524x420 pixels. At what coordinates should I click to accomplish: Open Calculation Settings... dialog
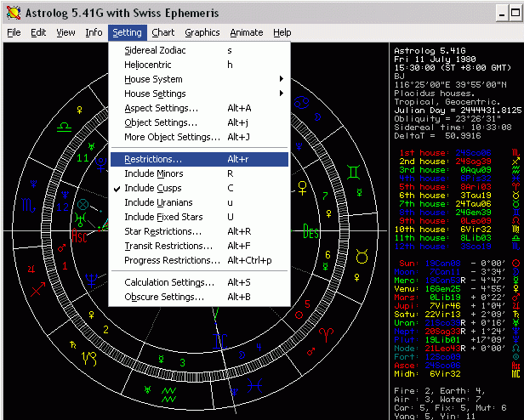[x=199, y=282]
